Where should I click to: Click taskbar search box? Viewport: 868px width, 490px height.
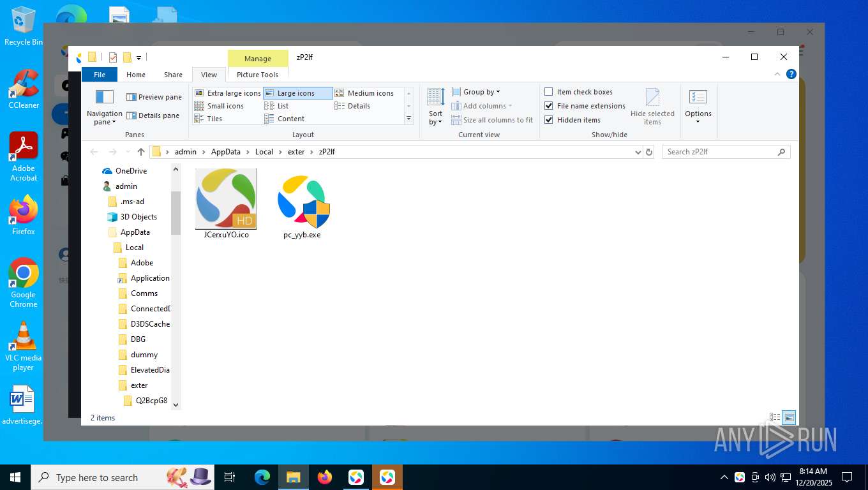tap(121, 477)
